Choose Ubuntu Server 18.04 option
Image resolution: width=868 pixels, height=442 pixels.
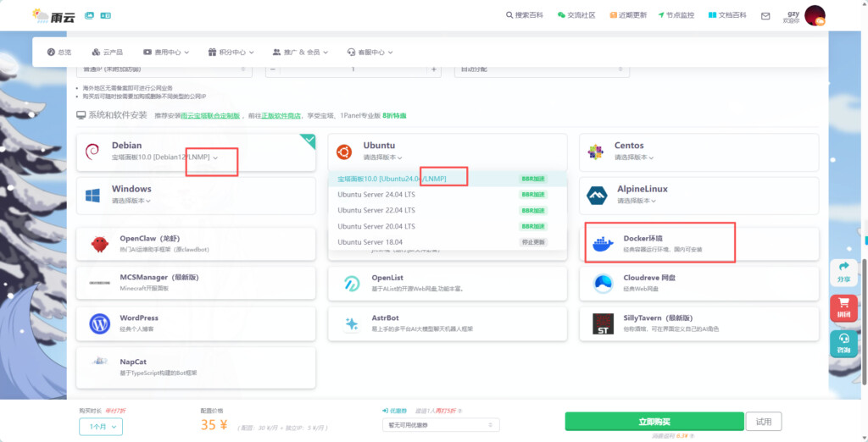[x=448, y=241]
